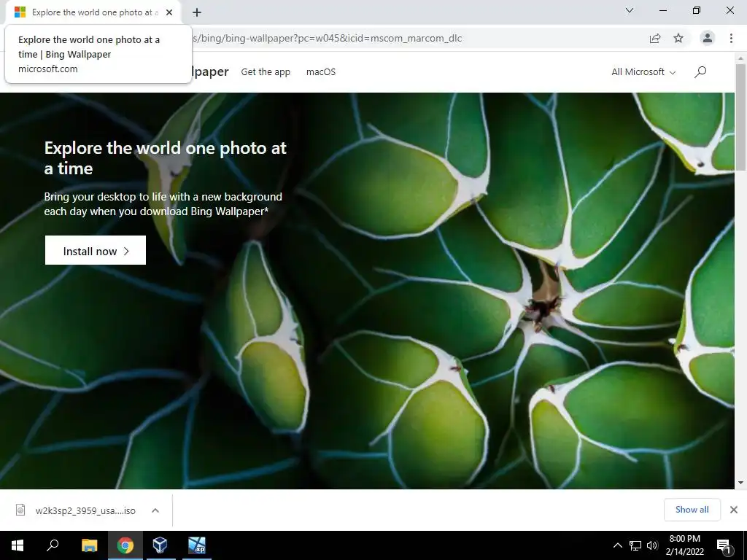Open Windows taskbar search
This screenshot has width=747, height=560.
(x=53, y=545)
